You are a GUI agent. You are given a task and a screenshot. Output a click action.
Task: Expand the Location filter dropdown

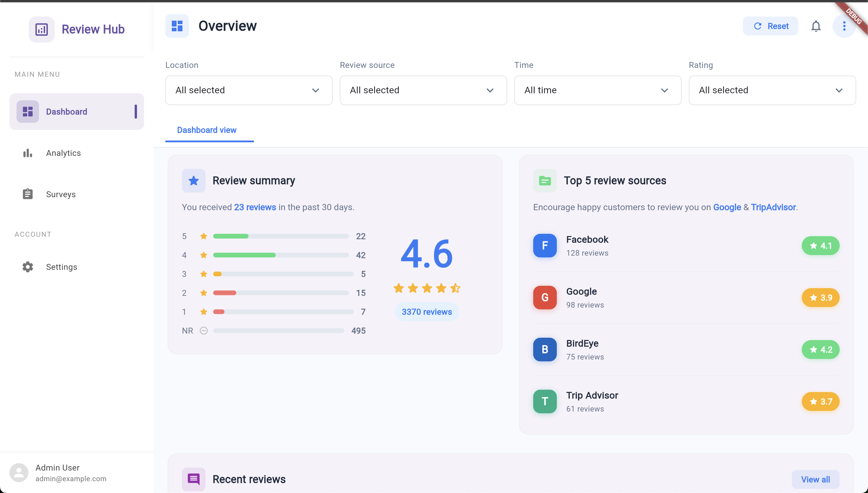coord(249,90)
